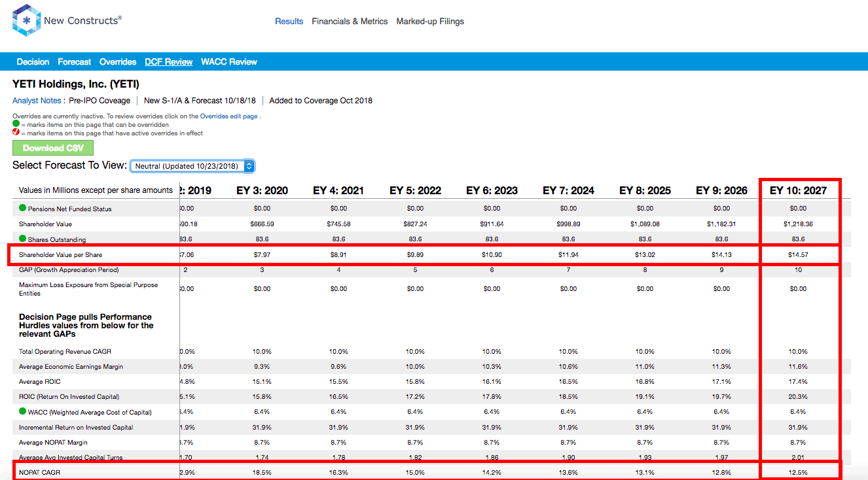
Task: Click Incremental Return on Invested Capital label
Action: click(76, 428)
